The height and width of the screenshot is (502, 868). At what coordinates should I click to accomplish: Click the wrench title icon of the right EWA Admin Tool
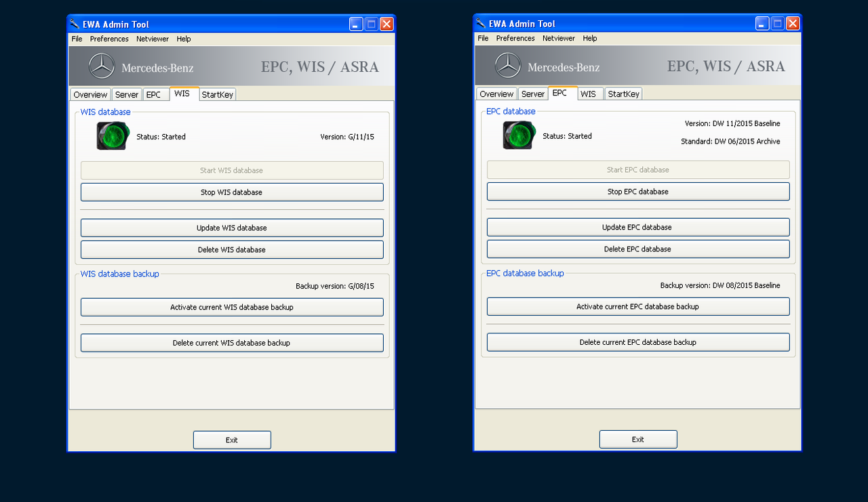pos(481,24)
